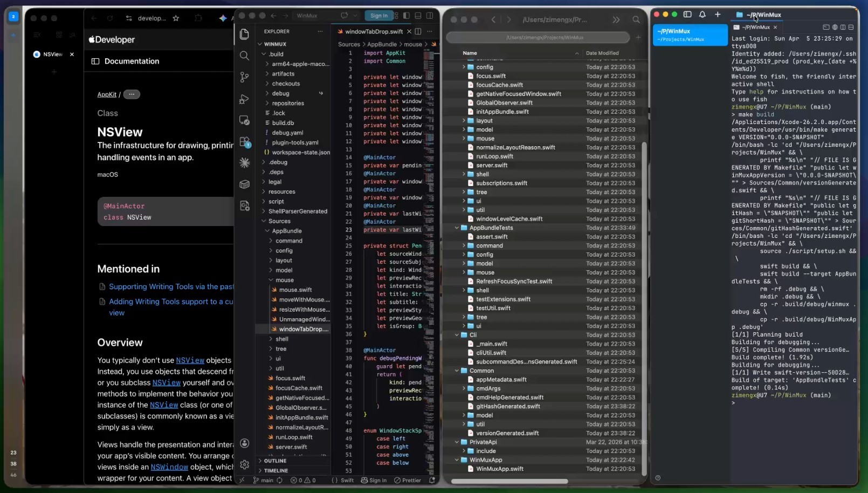The width and height of the screenshot is (868, 493).
Task: Split terminal pane right
Action: (x=843, y=27)
